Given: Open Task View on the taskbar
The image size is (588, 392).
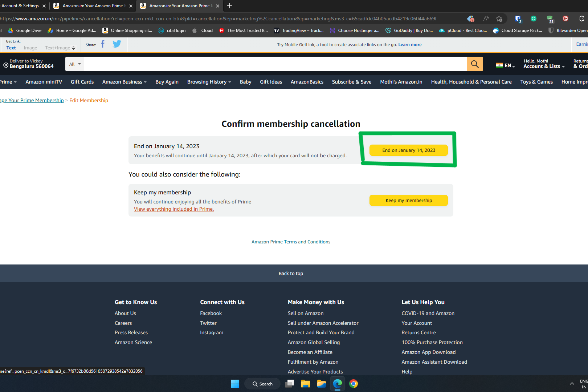Looking at the screenshot, I should (x=290, y=384).
